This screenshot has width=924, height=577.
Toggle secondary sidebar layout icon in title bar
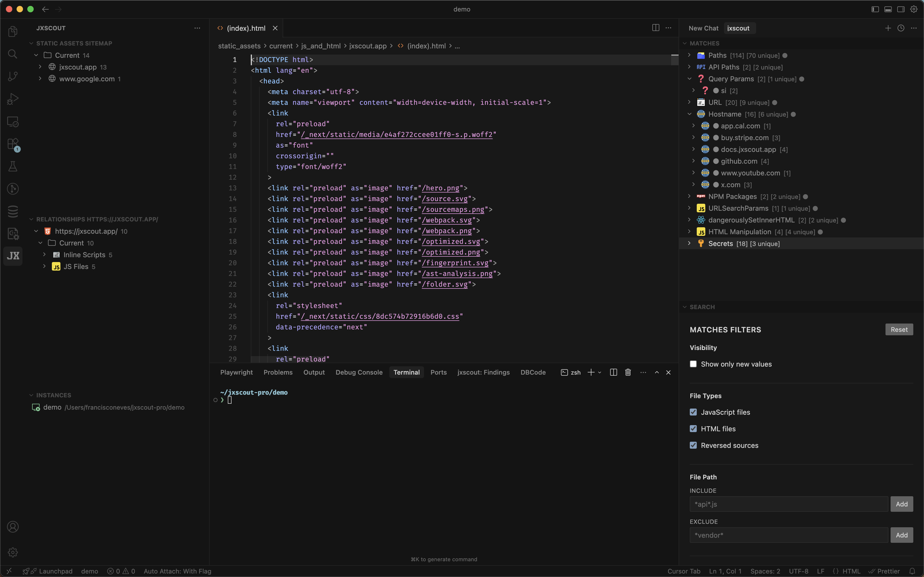tap(901, 9)
